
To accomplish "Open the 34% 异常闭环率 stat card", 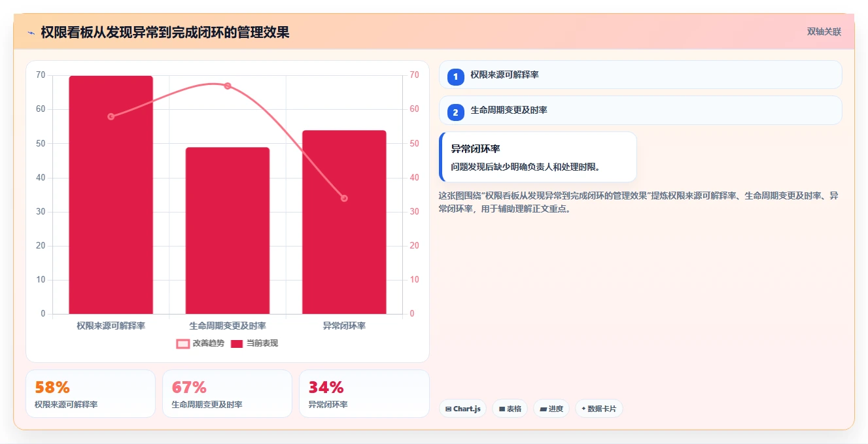I will [364, 394].
